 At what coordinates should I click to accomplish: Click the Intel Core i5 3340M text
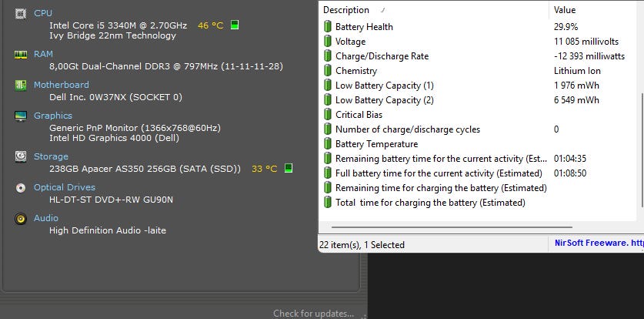click(x=118, y=25)
